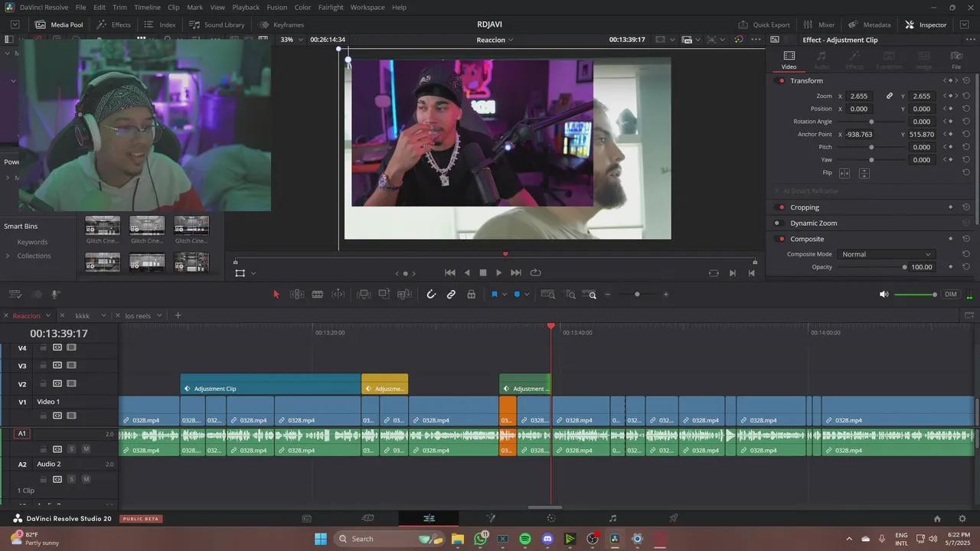
Task: Toggle the Position Lock padlock icon
Action: click(471, 295)
